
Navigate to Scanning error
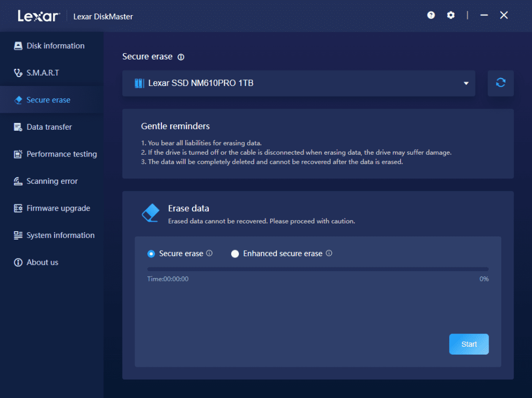coord(52,181)
